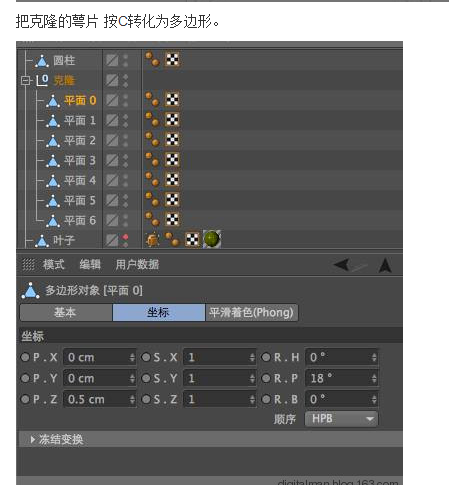This screenshot has height=485, width=449.
Task: Click the checkerboard UVW tag on 圆柱
Action: click(x=172, y=60)
